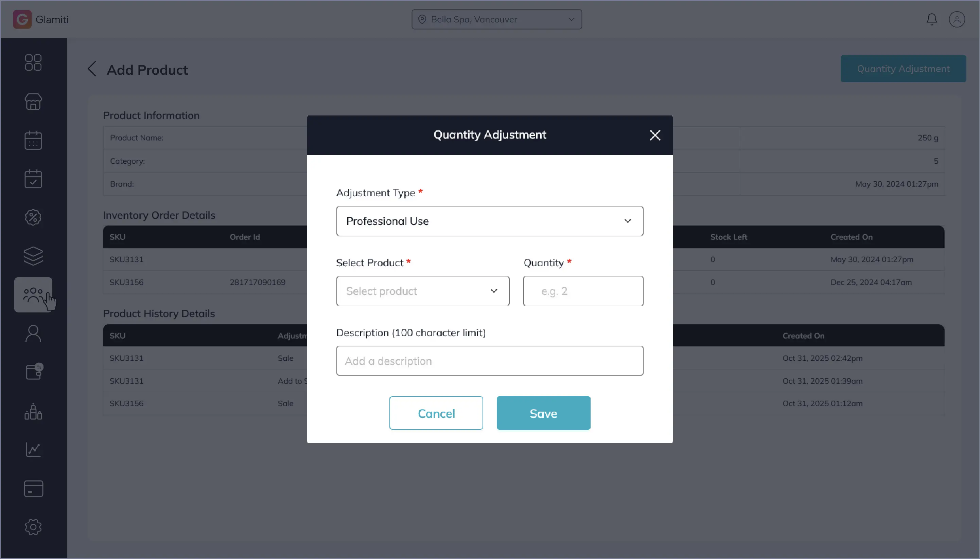Click the store icon in sidebar
Screen dimensions: 980x559
[33, 102]
